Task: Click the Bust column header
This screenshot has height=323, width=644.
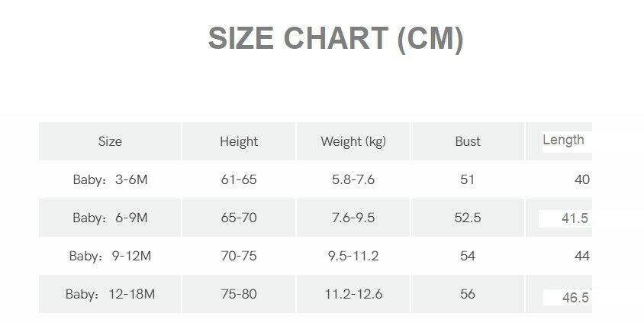Action: coord(468,141)
